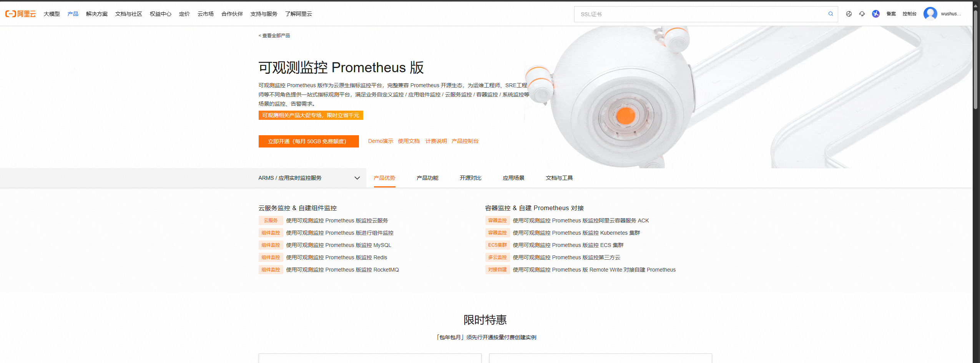
Task: Open the purple AI assistant icon
Action: click(x=876, y=14)
